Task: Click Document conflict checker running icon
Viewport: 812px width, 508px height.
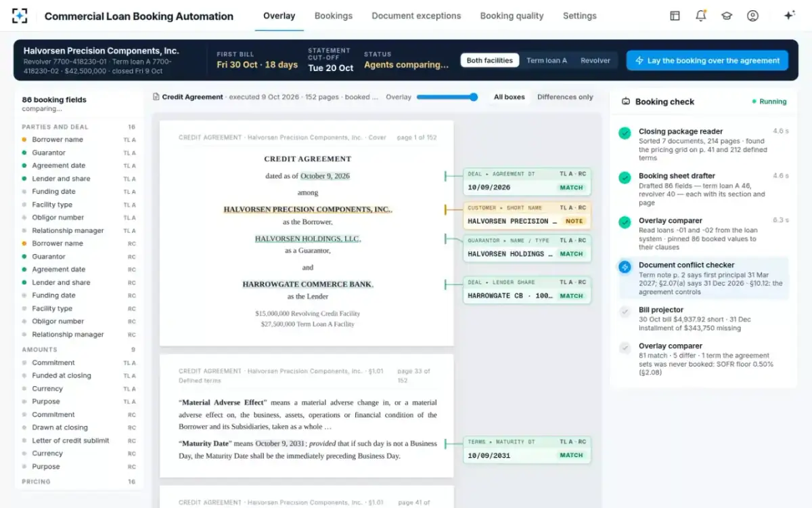Action: coord(625,267)
